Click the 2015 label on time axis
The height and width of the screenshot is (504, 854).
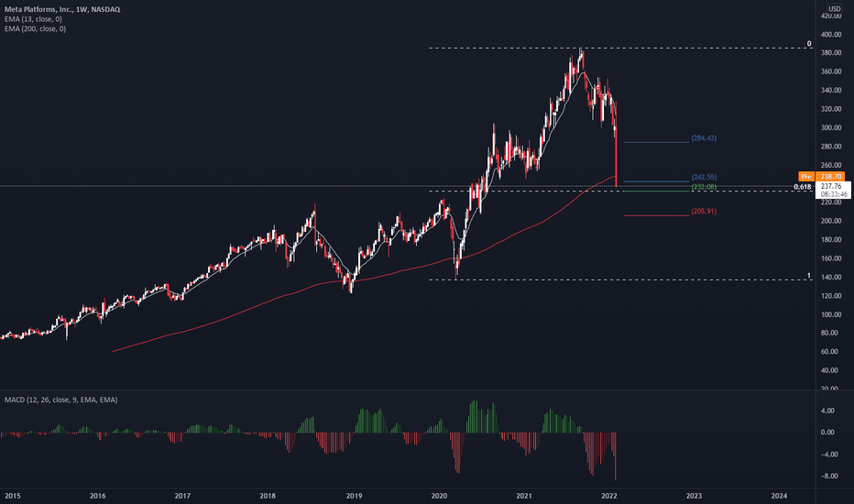(x=13, y=496)
